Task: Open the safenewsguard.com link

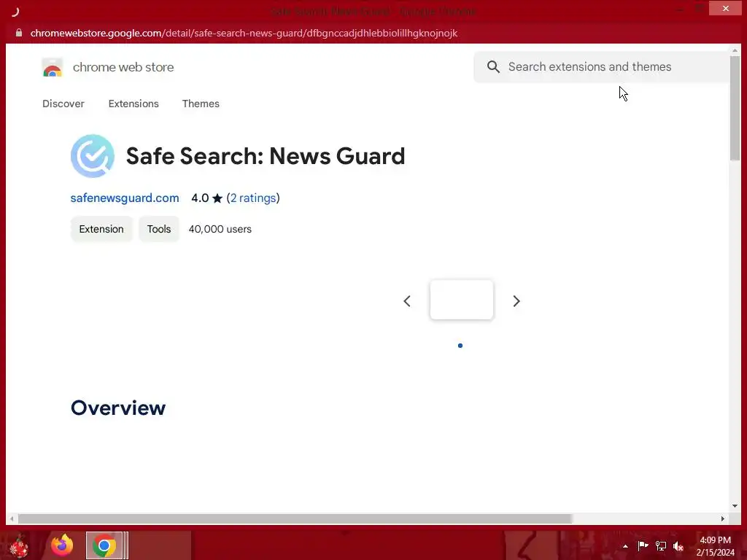Action: pos(125,198)
